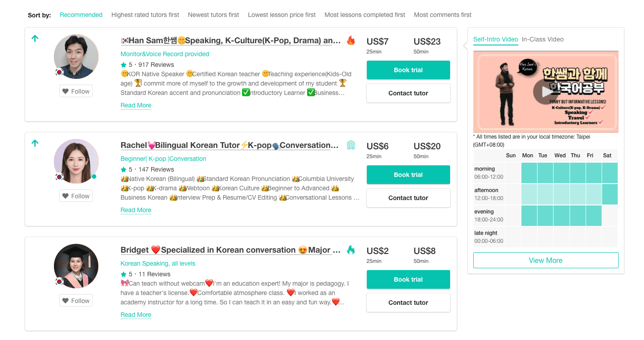644x340 pixels.
Task: Click the teal upward arrow on Han Sam's card
Action: (x=35, y=38)
